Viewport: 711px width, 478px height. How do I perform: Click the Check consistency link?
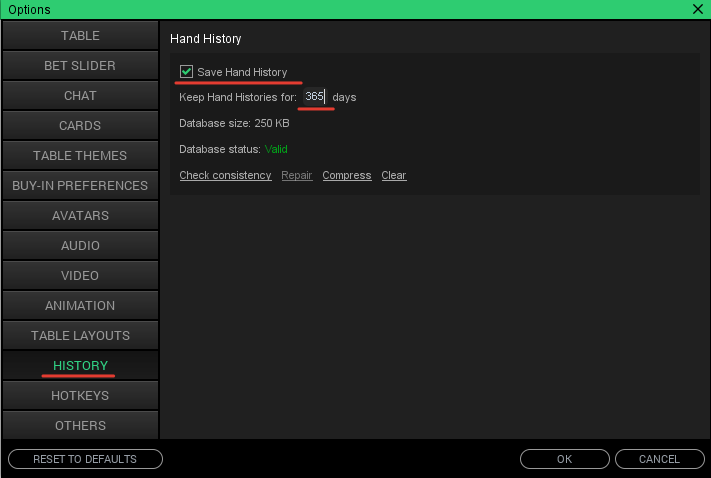[225, 175]
